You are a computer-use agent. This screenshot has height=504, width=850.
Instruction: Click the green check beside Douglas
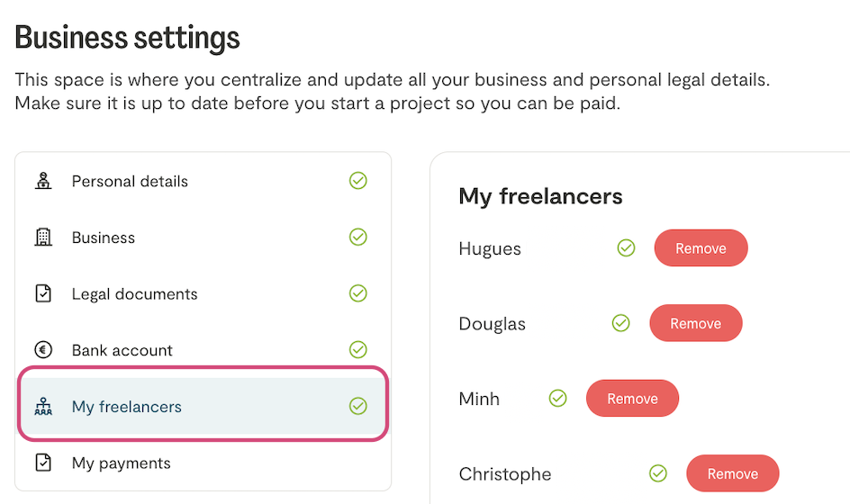pyautogui.click(x=620, y=323)
